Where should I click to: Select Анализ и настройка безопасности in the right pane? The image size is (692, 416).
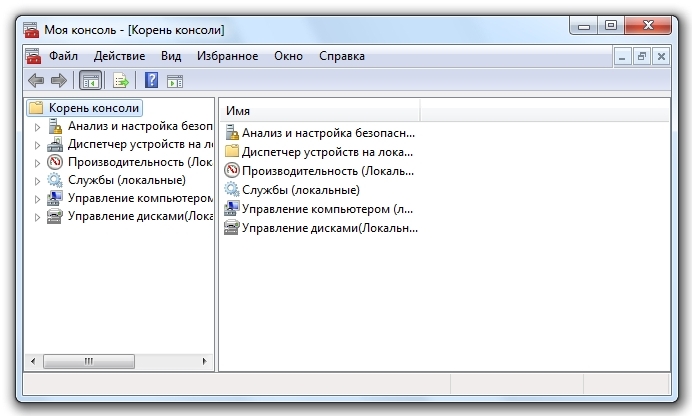327,133
